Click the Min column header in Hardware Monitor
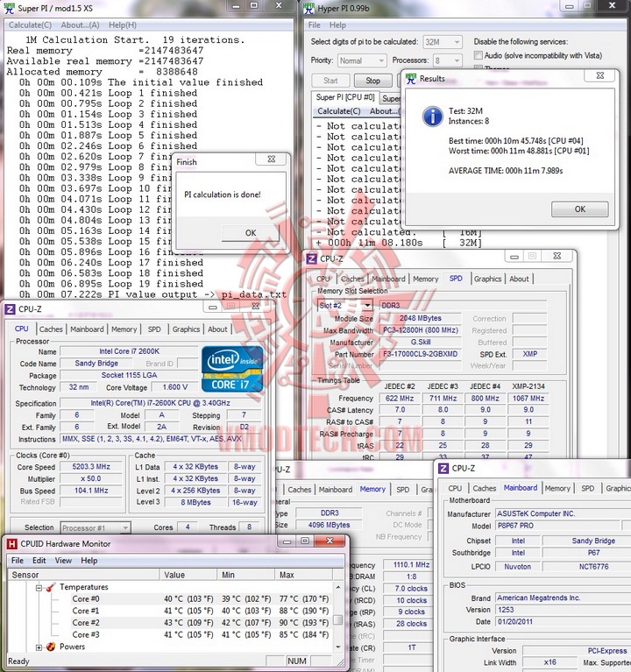The image size is (631, 672). point(245,575)
